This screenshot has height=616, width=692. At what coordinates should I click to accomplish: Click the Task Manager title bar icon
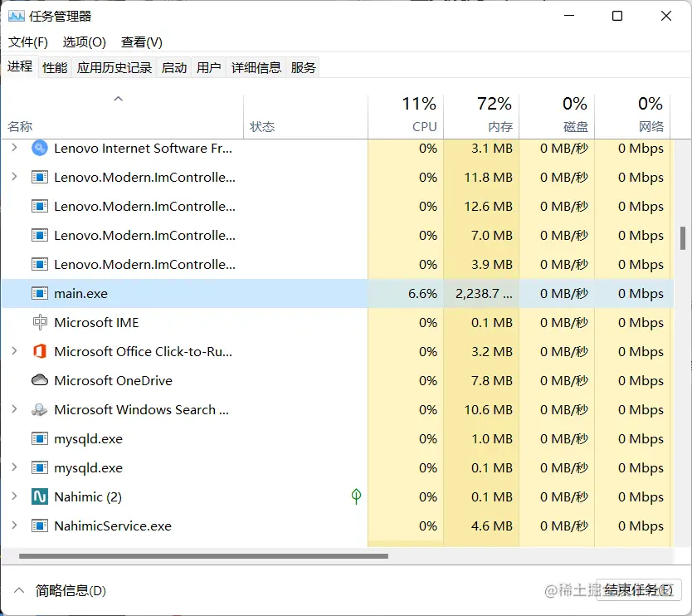[x=17, y=17]
